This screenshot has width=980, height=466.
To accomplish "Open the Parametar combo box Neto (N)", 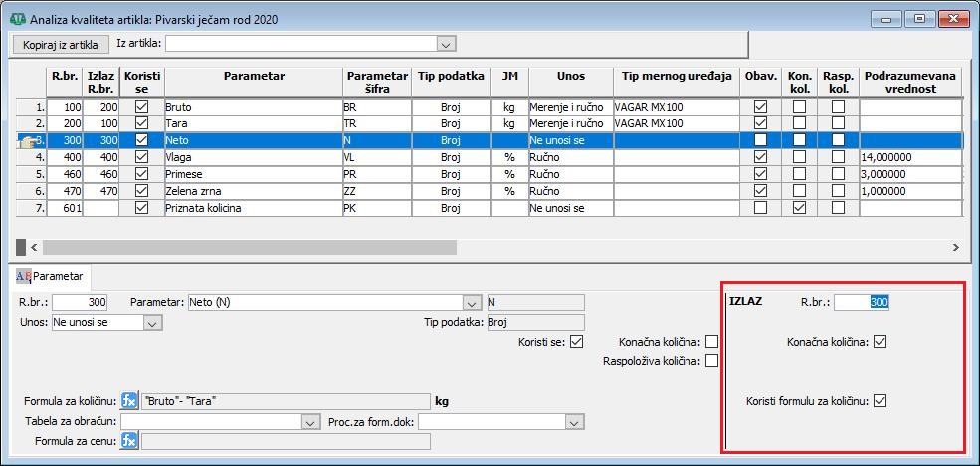I will [471, 302].
